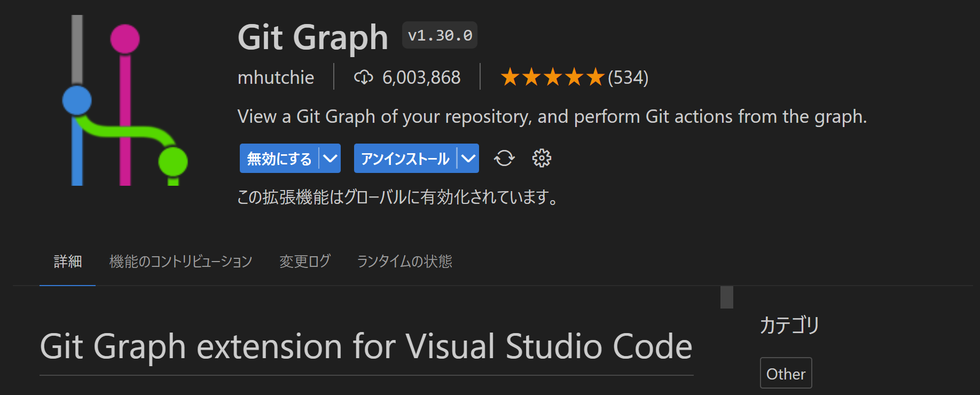Click the cloud download count icon
This screenshot has height=395, width=980.
pos(363,78)
